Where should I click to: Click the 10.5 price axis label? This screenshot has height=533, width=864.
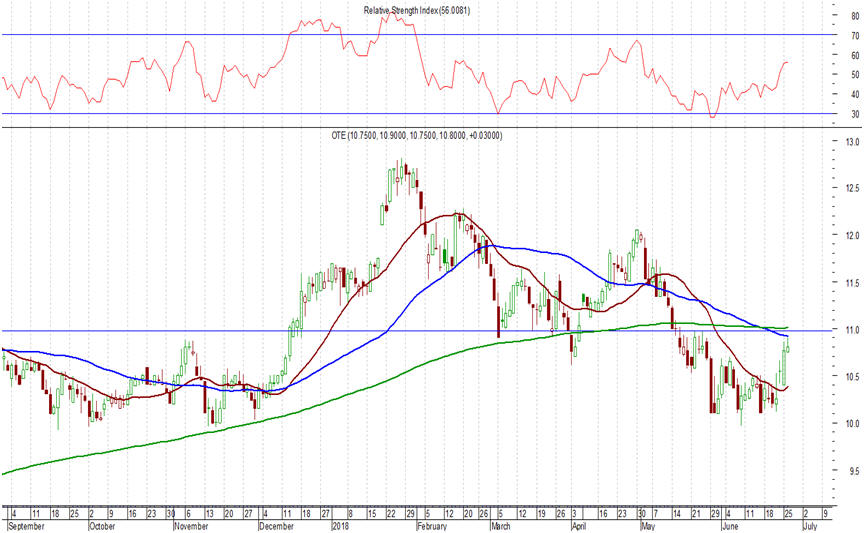[x=852, y=376]
